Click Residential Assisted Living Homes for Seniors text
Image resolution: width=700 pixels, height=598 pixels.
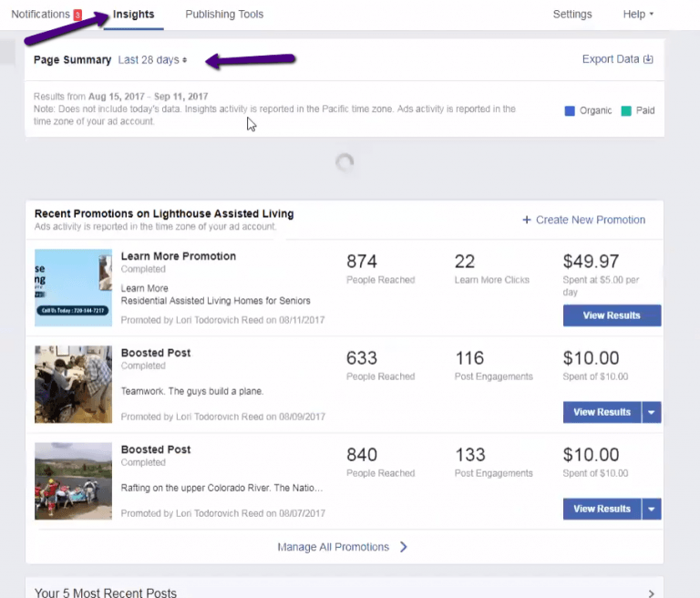click(216, 301)
